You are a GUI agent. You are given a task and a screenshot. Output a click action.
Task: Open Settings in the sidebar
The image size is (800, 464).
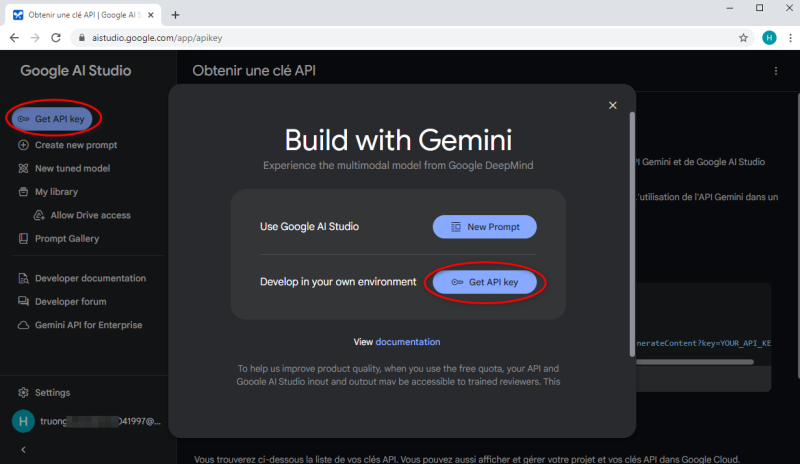52,393
